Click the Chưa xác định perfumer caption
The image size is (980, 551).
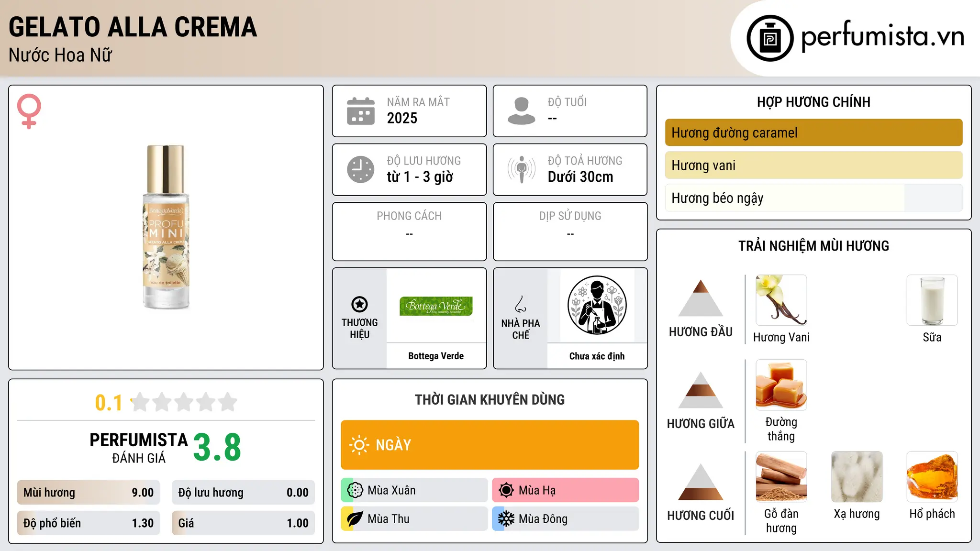597,356
